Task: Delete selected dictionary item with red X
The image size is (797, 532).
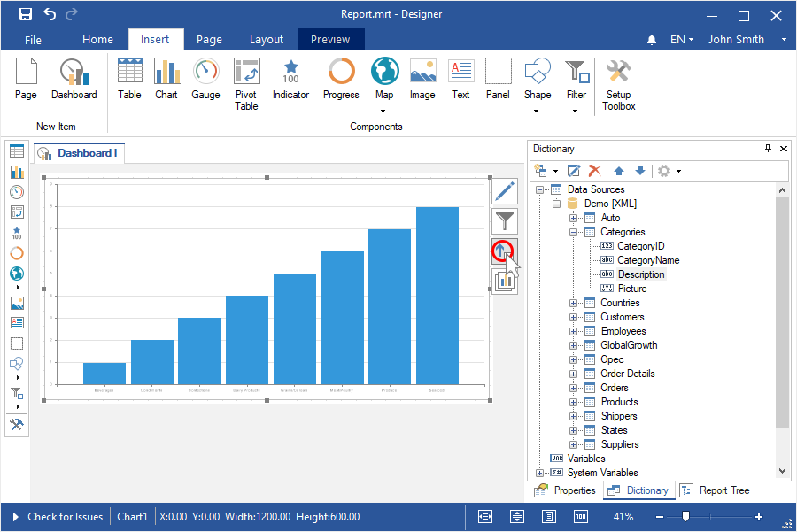Action: coord(595,171)
